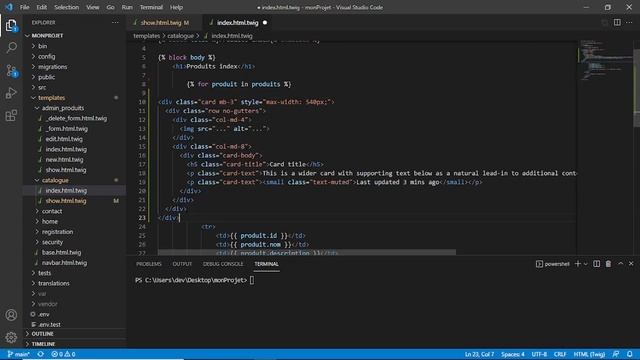
Task: Open the Accounts menu icon
Action: click(x=11, y=315)
